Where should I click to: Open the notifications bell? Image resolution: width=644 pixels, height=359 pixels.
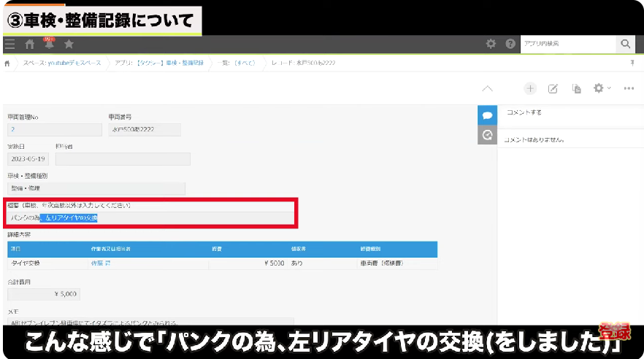[49, 45]
